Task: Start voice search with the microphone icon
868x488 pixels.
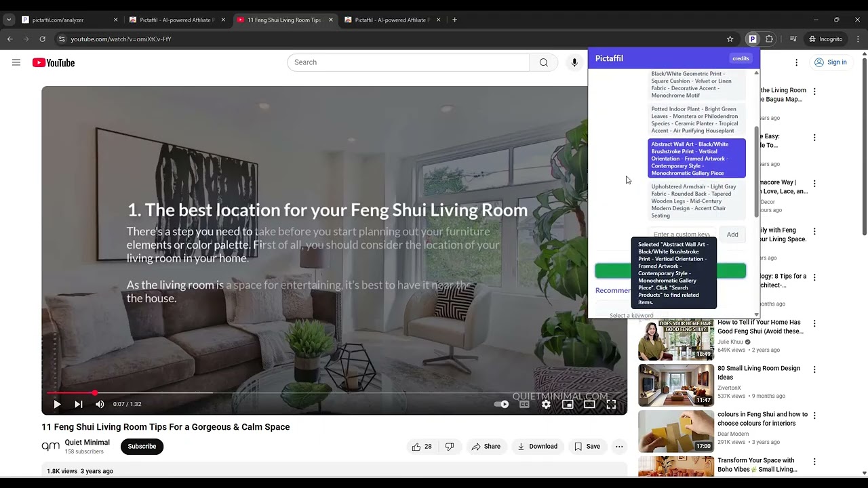Action: (574, 62)
